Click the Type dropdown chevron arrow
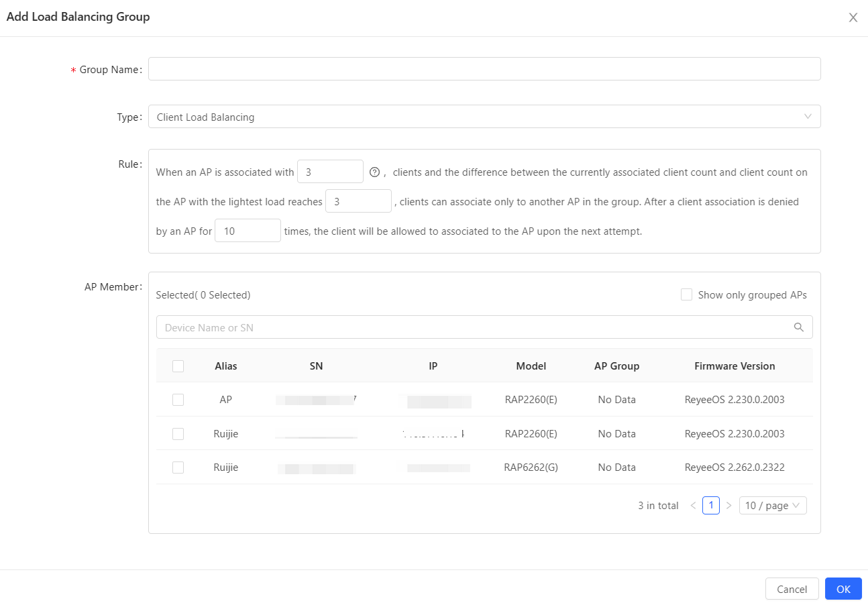 [x=808, y=117]
